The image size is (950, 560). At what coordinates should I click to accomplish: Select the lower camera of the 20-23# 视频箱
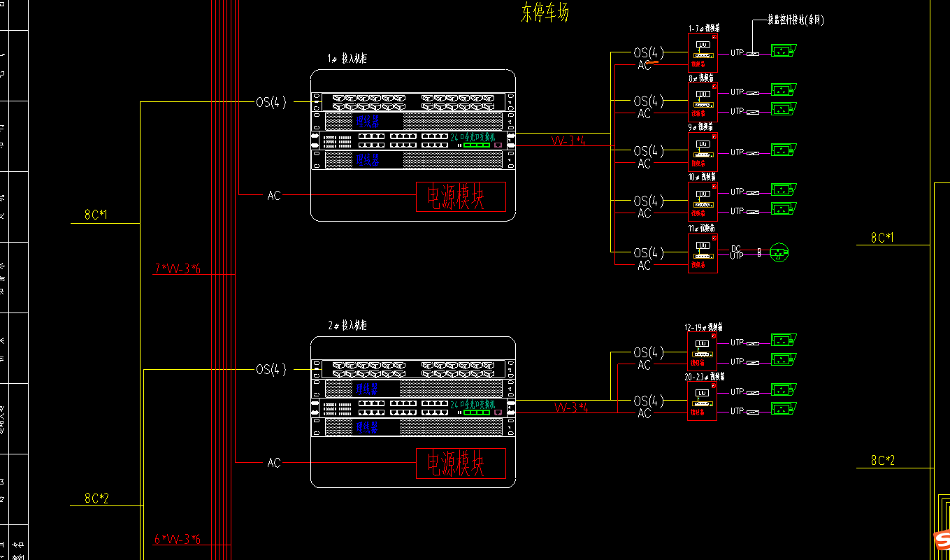(x=784, y=409)
